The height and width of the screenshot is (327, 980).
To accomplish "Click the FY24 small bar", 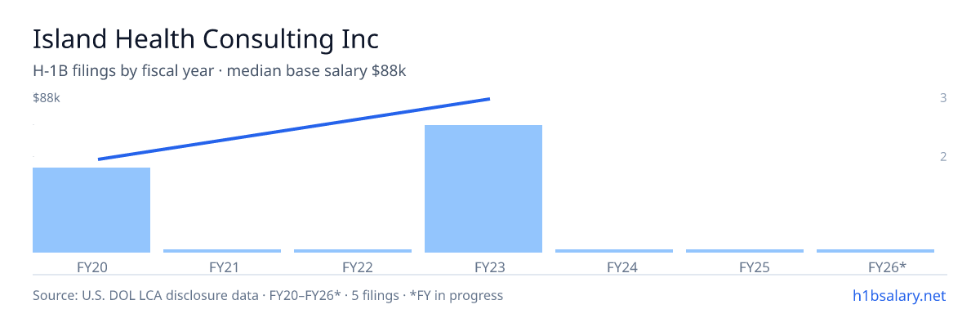I will click(614, 251).
